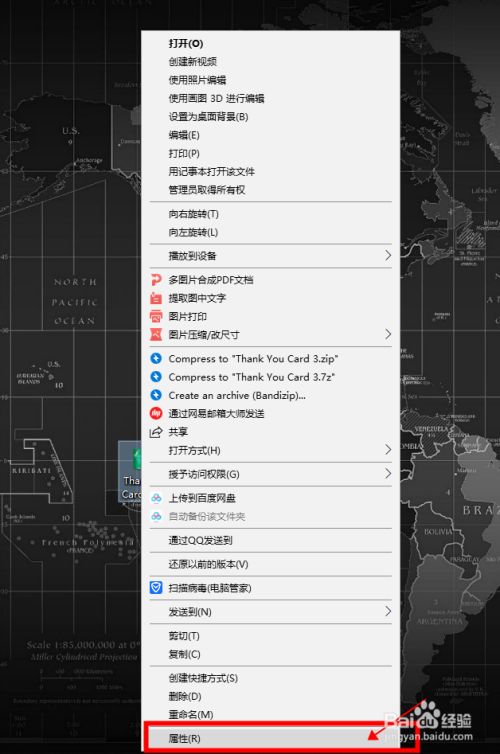Image resolution: width=500 pixels, height=754 pixels.
Task: Click the greyed Baidu auto-backup icon
Action: click(x=156, y=516)
